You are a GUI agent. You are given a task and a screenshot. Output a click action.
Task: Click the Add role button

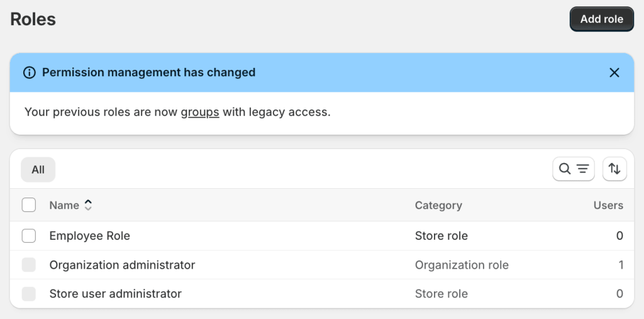601,19
